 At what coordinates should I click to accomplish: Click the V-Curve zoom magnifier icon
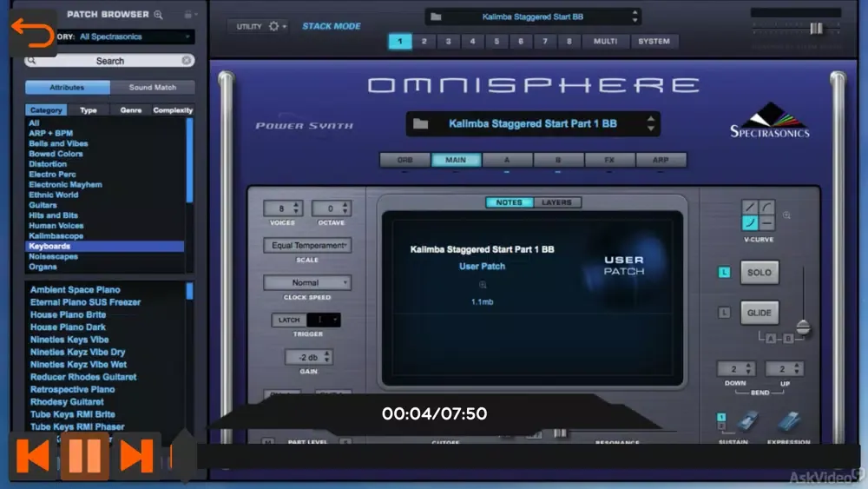pyautogui.click(x=786, y=215)
